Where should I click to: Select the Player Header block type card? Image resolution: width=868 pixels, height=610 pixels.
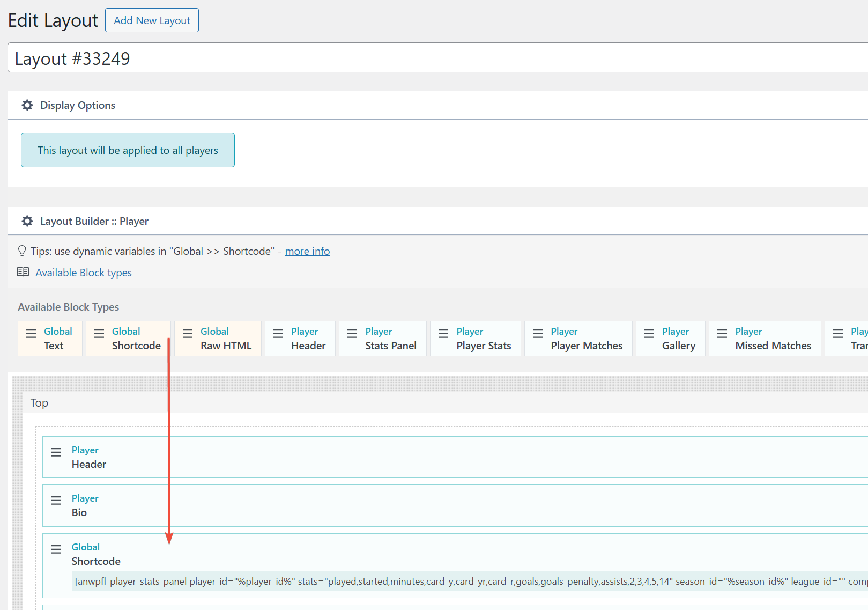point(300,339)
